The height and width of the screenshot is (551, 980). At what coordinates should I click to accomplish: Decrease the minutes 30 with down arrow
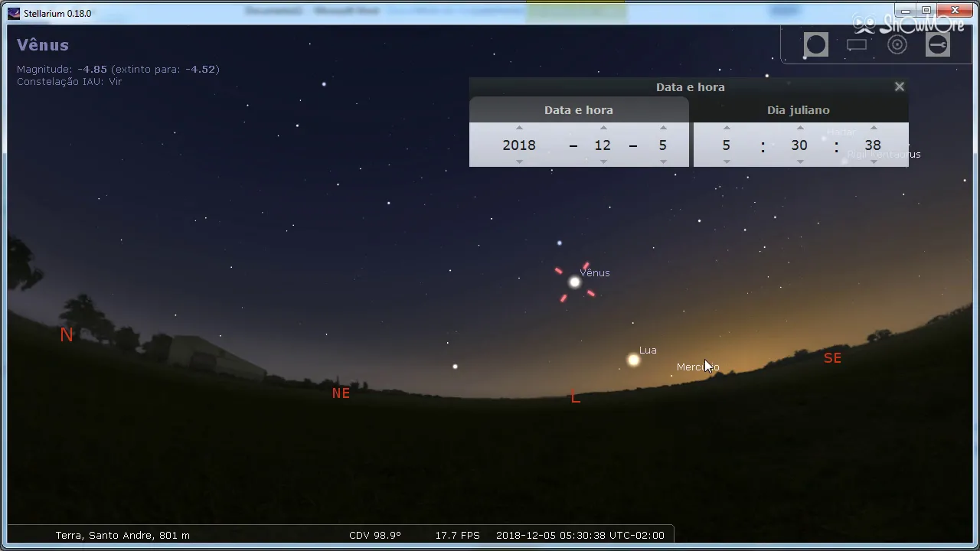click(800, 161)
